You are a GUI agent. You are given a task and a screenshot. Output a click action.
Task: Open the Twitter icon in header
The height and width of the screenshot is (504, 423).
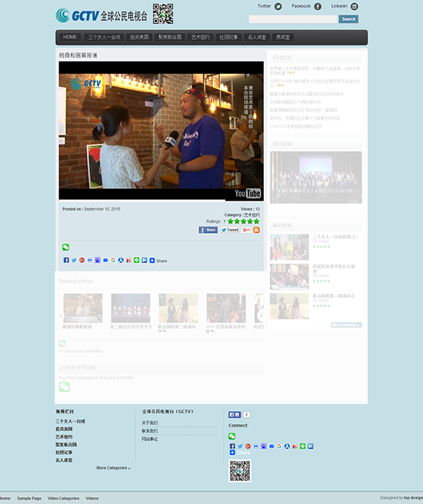coord(278,6)
